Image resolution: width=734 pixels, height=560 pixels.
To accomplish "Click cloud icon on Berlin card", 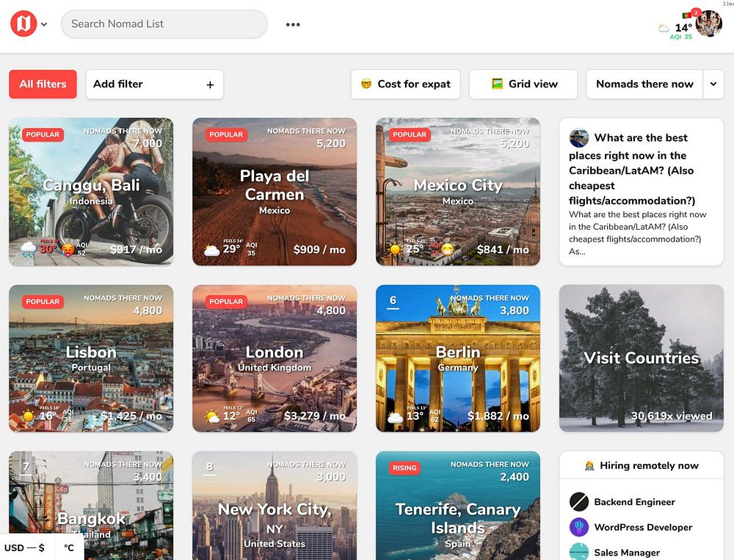I will [395, 417].
